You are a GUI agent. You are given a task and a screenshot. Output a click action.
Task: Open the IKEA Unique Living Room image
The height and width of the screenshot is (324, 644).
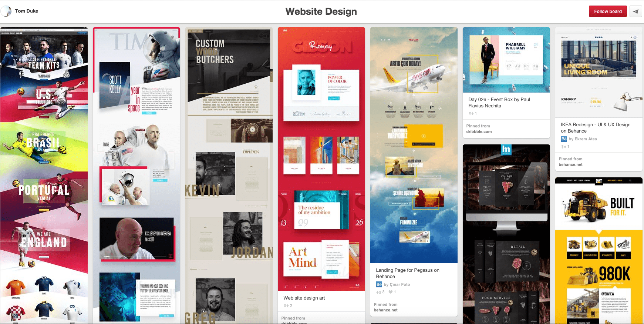pyautogui.click(x=599, y=72)
